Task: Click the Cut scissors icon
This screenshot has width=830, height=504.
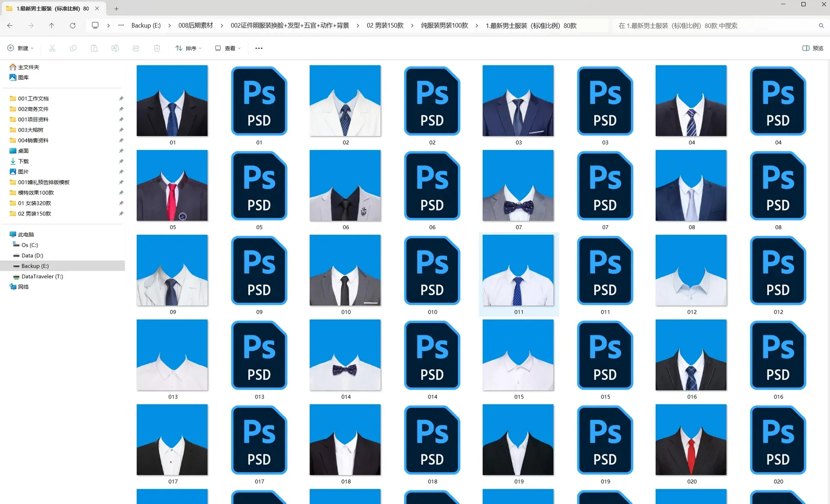Action: pyautogui.click(x=52, y=48)
